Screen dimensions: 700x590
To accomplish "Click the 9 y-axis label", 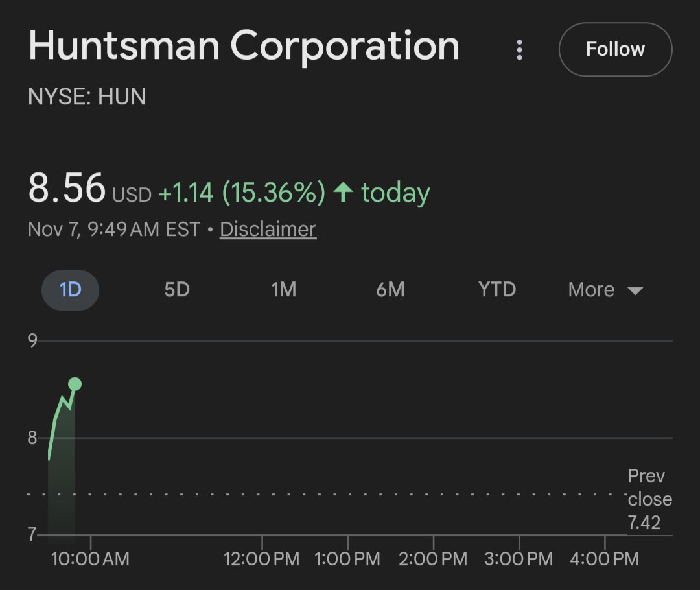I will [x=32, y=341].
